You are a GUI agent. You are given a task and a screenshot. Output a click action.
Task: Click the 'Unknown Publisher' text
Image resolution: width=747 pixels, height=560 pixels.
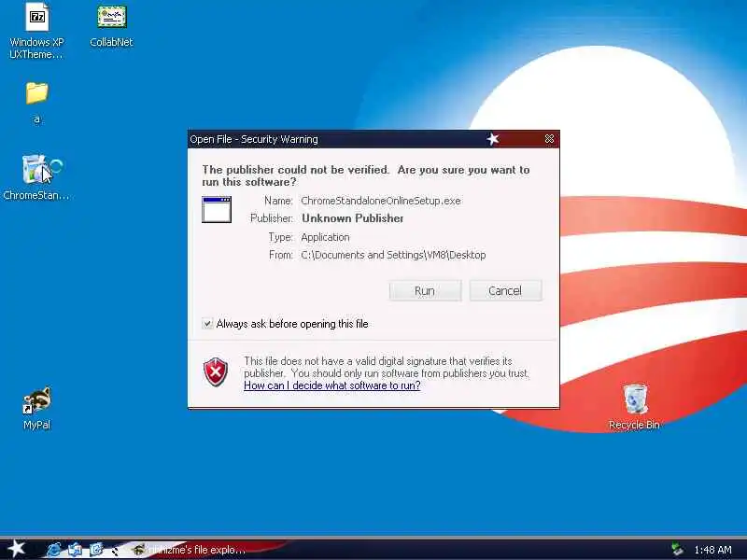coord(353,218)
